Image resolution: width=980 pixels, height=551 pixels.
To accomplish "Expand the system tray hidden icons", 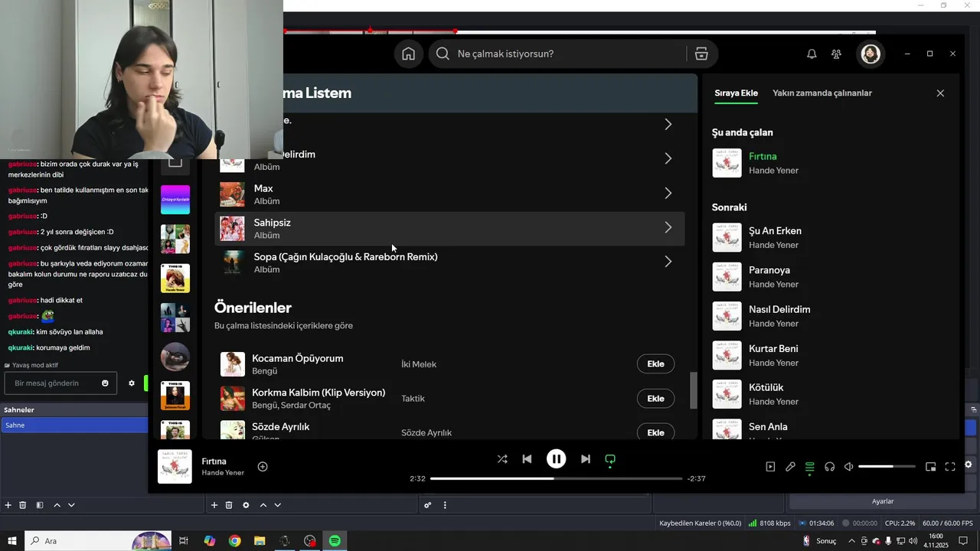I will coord(851,541).
